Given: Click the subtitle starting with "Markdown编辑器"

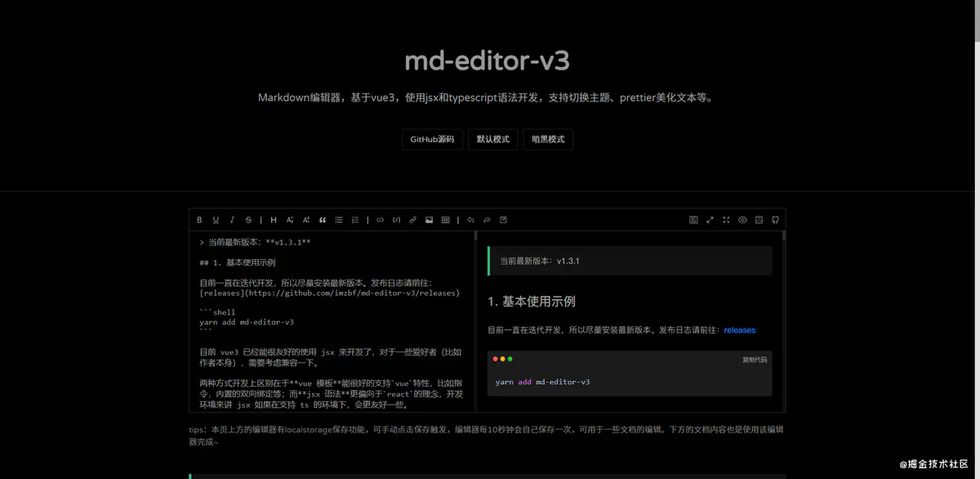Looking at the screenshot, I should (488, 98).
